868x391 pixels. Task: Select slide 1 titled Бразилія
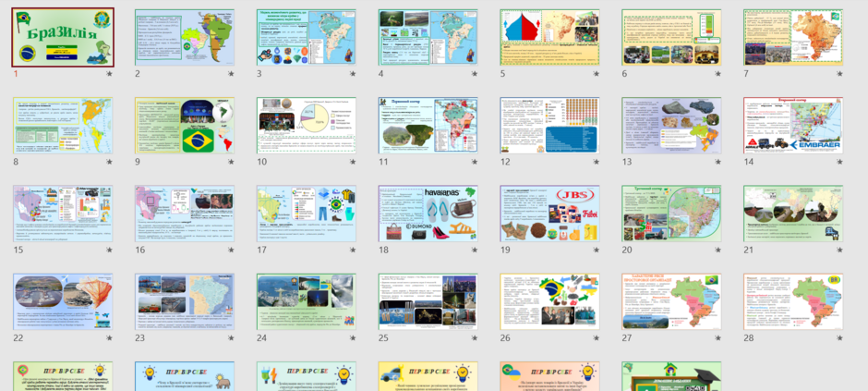(x=63, y=38)
